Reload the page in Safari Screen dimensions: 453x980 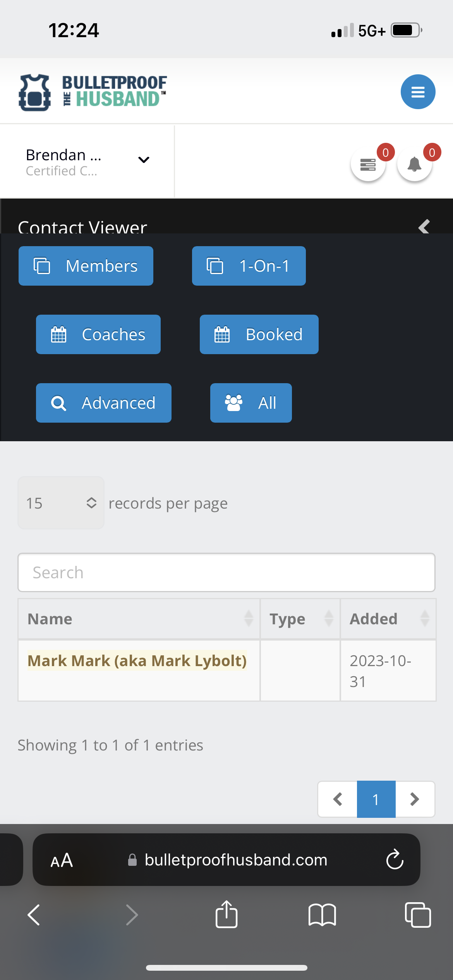coord(395,860)
